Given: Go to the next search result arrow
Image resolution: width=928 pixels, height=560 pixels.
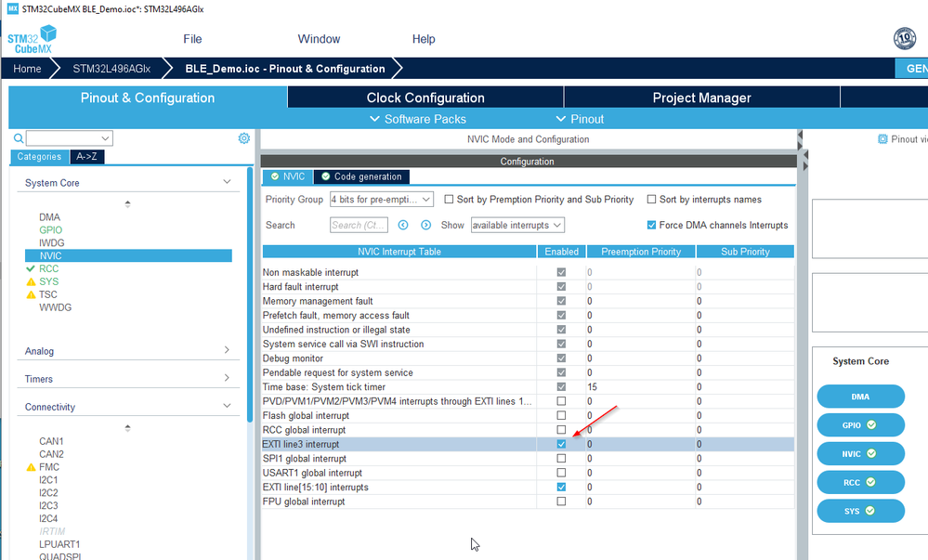Looking at the screenshot, I should click(425, 225).
